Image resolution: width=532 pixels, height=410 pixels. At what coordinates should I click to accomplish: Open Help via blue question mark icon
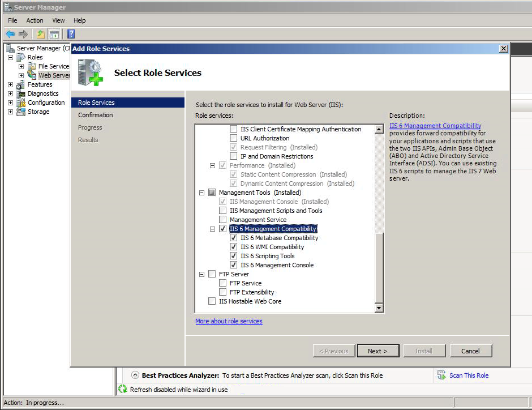[x=71, y=35]
